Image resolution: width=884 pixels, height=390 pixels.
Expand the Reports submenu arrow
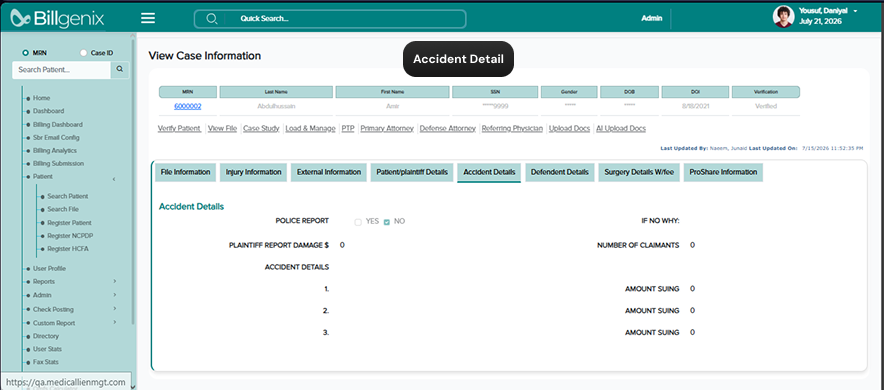click(114, 281)
